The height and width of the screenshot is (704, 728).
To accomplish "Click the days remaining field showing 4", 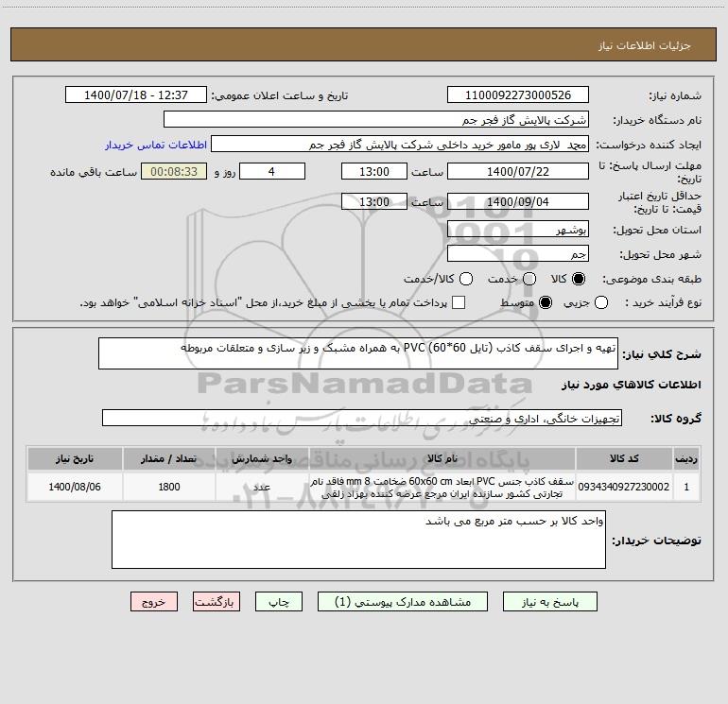I will pyautogui.click(x=272, y=171).
